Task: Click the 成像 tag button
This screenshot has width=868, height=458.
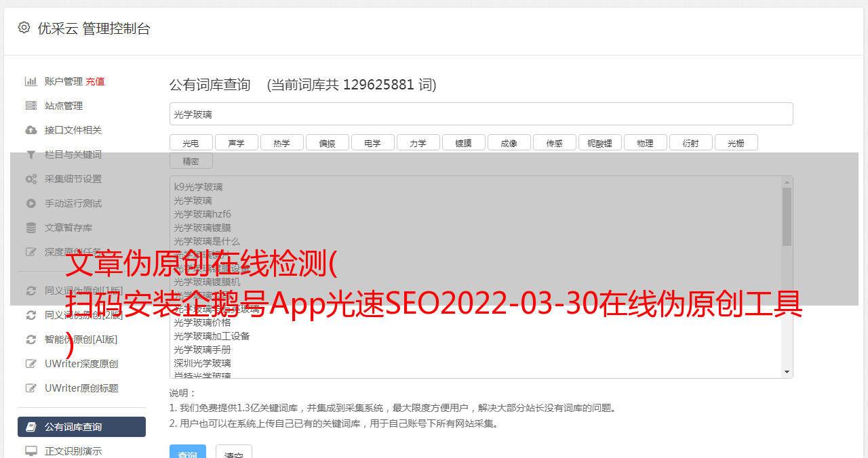Action: pyautogui.click(x=509, y=142)
